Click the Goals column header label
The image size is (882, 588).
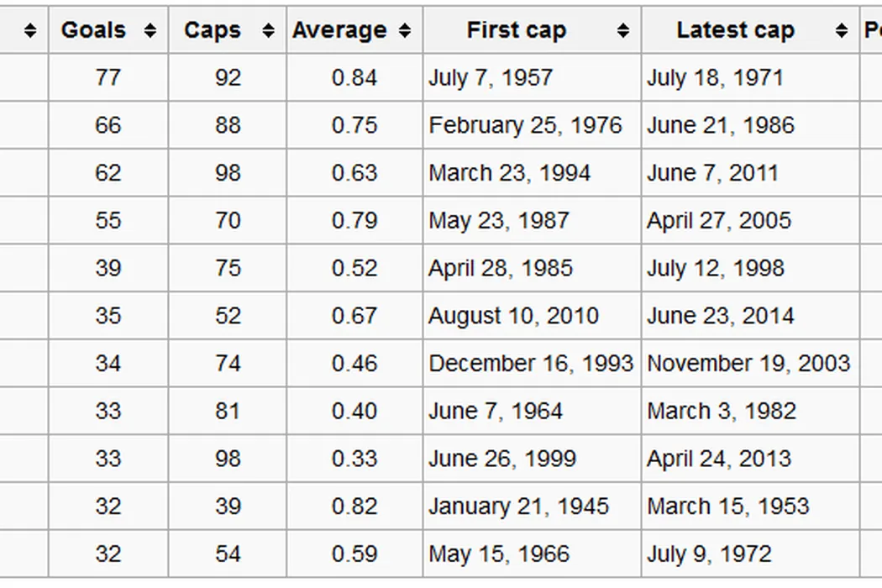[93, 31]
